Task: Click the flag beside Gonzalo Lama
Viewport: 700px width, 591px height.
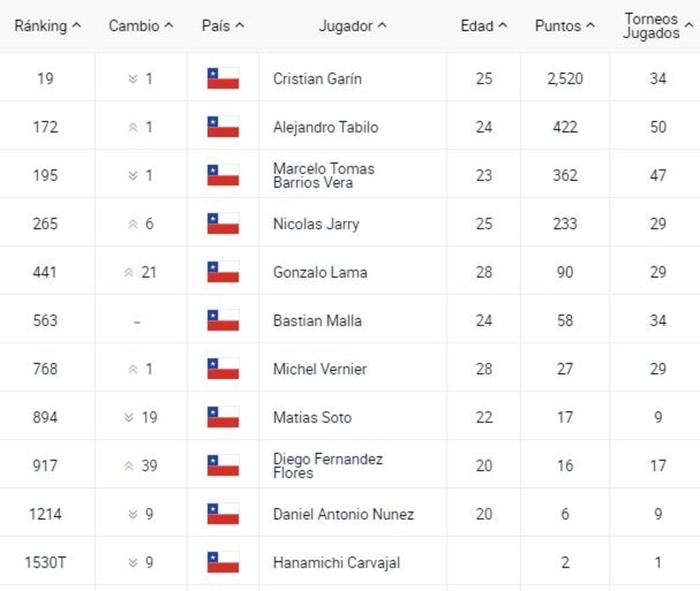Action: (223, 272)
